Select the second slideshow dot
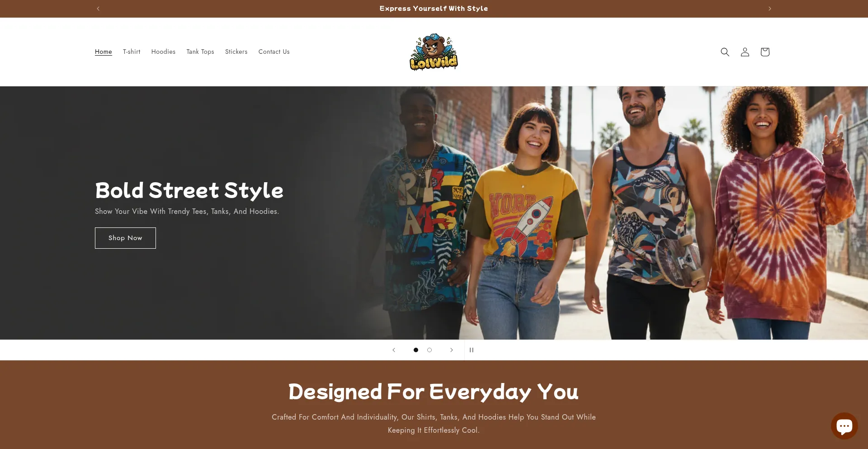The width and height of the screenshot is (868, 449). pos(429,350)
